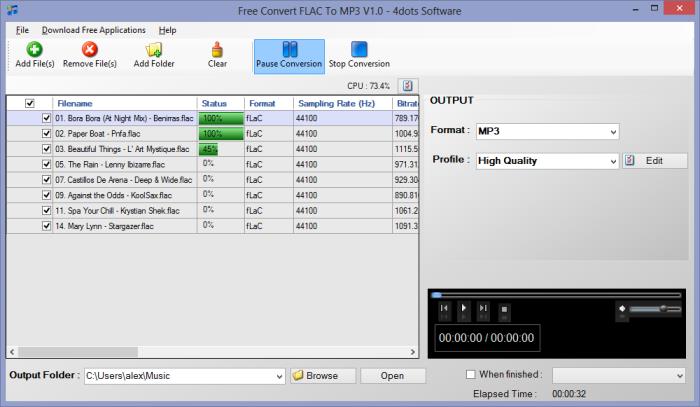The height and width of the screenshot is (407, 700).
Task: Click the horizontal scrollbar thumb of file list
Action: (x=78, y=352)
